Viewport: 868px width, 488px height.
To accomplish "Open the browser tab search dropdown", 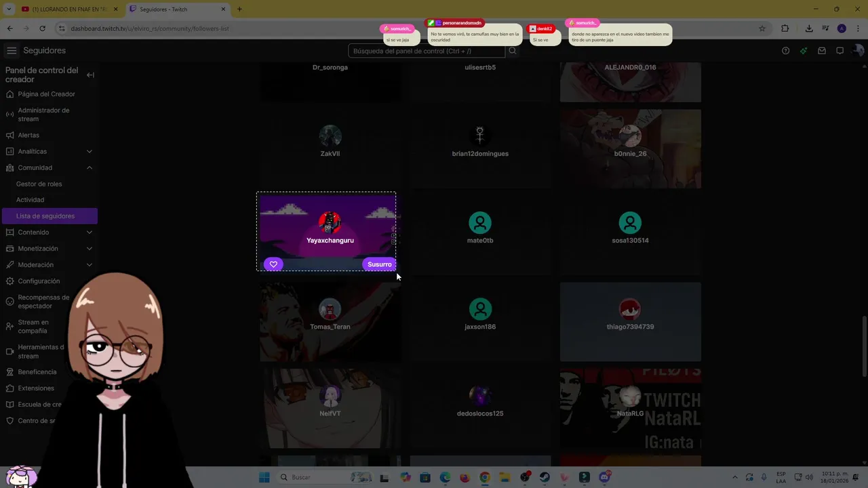I will (x=9, y=9).
